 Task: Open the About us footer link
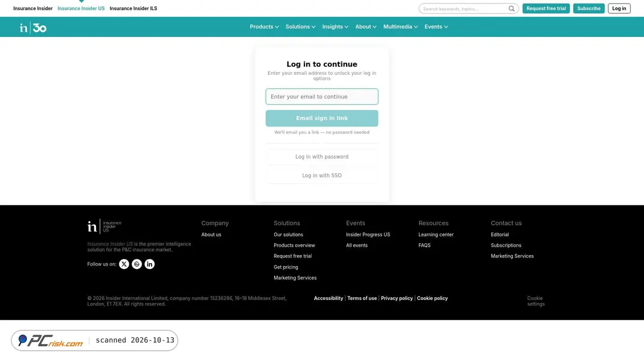point(211,235)
